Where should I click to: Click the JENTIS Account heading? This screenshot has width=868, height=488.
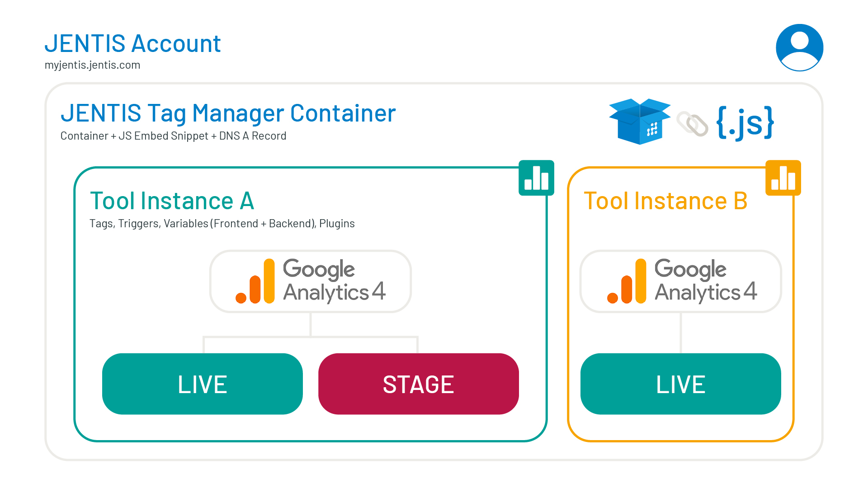[132, 44]
